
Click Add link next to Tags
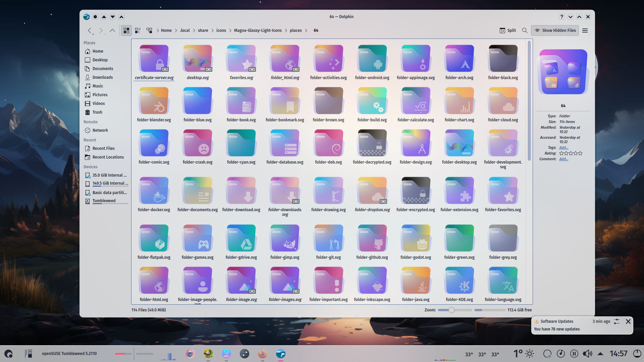coord(563,148)
